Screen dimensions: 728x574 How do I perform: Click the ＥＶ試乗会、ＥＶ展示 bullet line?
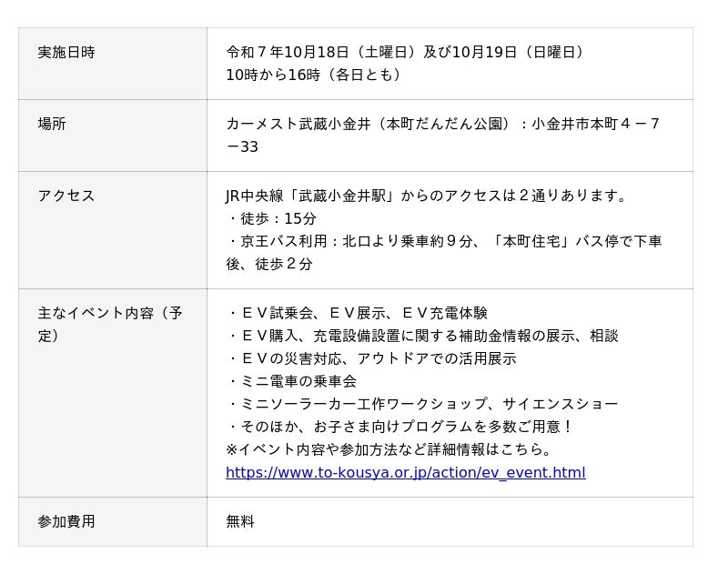point(357,313)
